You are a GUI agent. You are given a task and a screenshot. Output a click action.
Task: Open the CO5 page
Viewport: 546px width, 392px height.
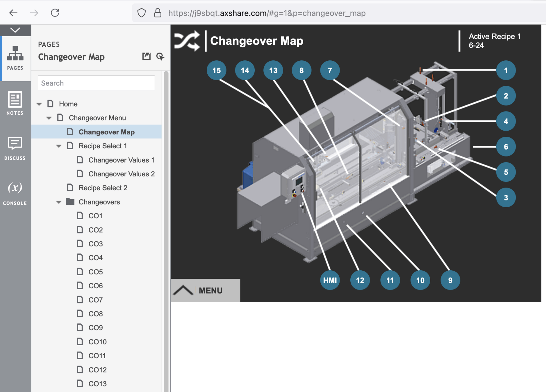[95, 272]
